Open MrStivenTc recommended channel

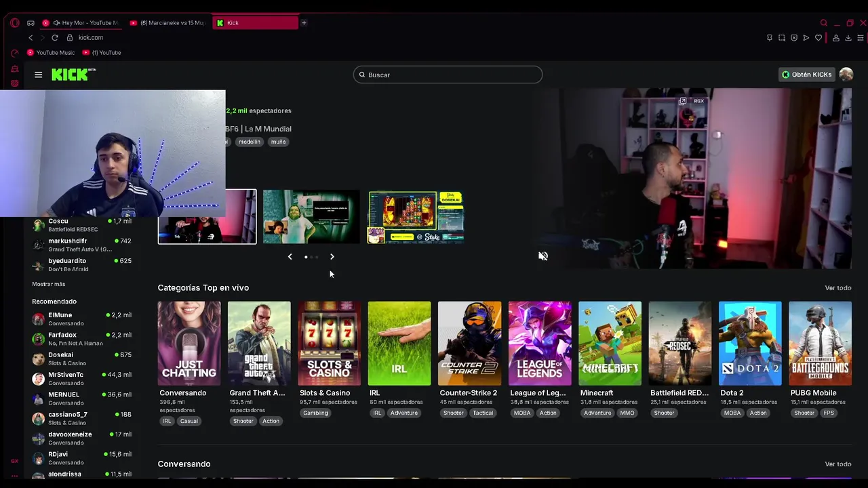tap(81, 378)
